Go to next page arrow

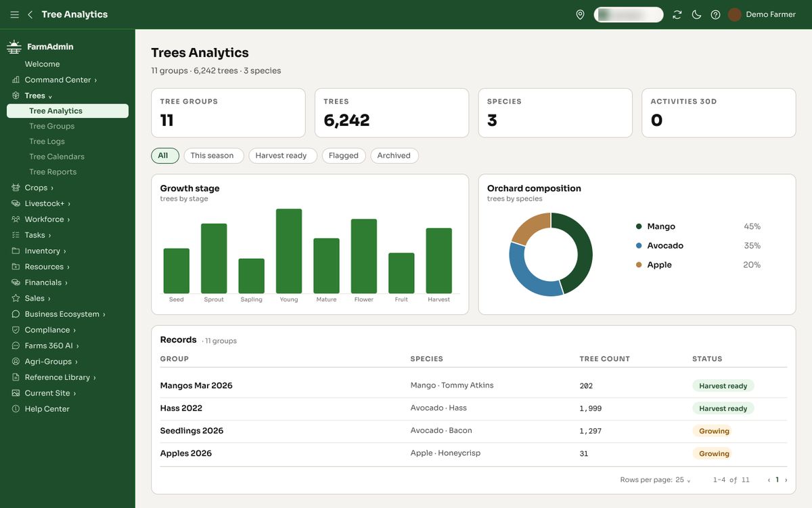(x=786, y=480)
